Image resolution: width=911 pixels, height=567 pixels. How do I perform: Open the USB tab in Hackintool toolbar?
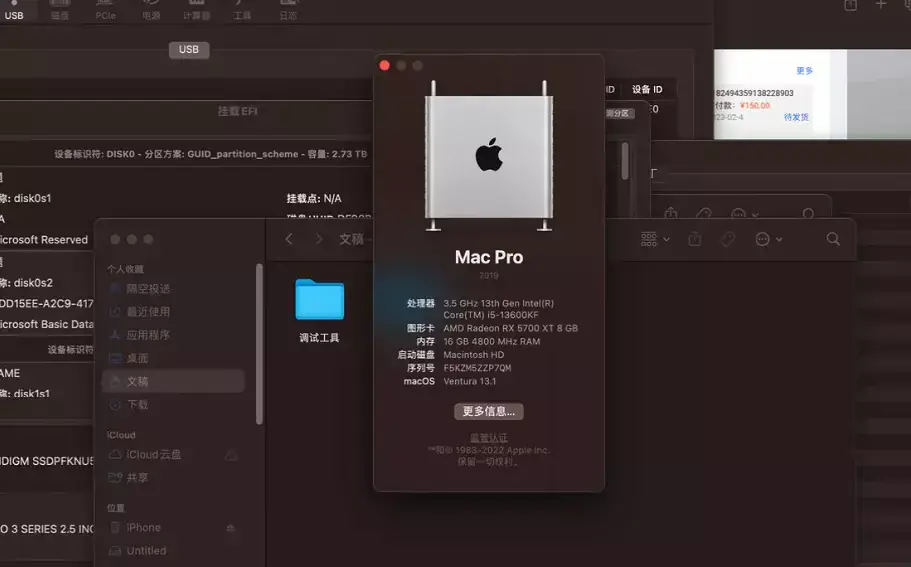14,10
